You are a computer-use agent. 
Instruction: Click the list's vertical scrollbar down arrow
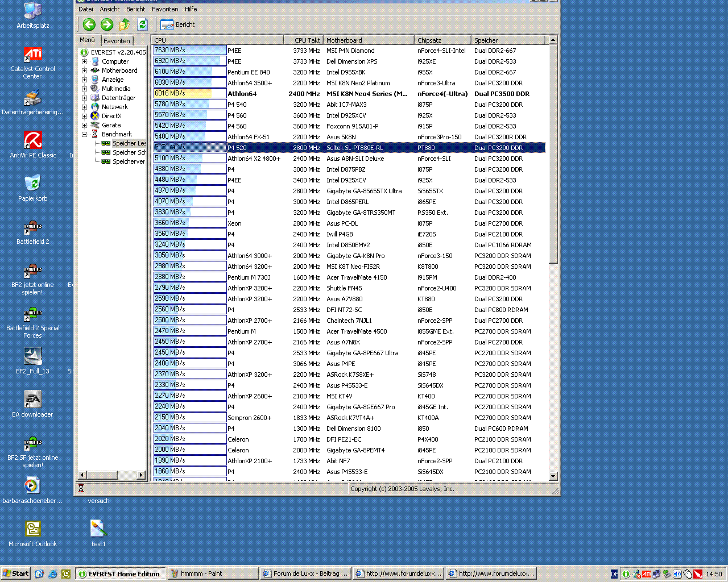pos(553,476)
